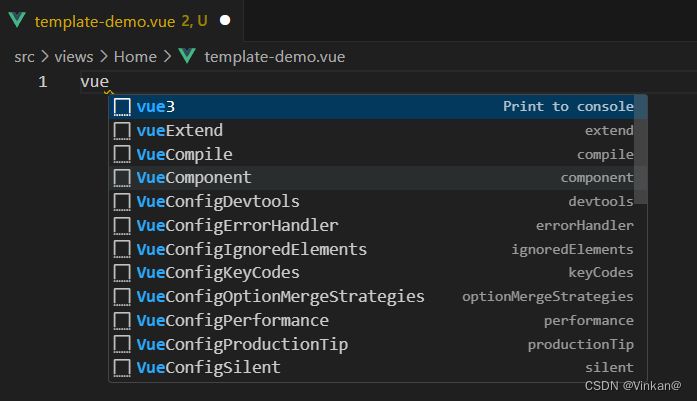
Task: Choose the VueConfigDevtools suggestion
Action: (x=378, y=202)
